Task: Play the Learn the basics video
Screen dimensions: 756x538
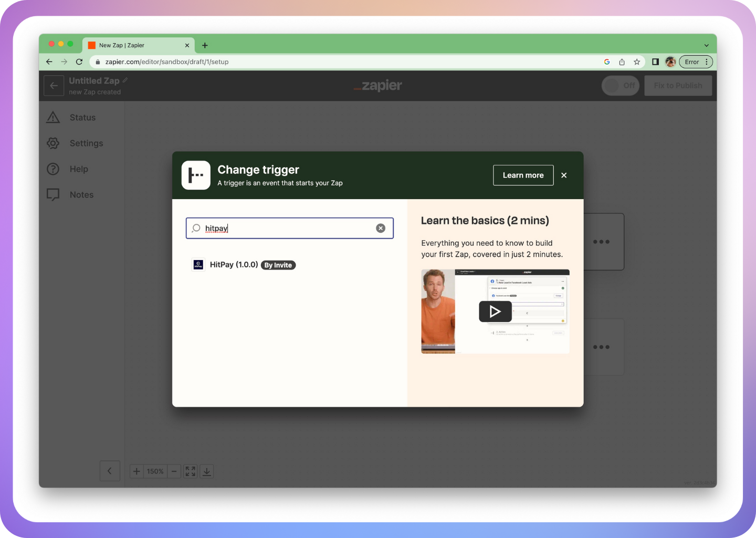Action: 495,312
